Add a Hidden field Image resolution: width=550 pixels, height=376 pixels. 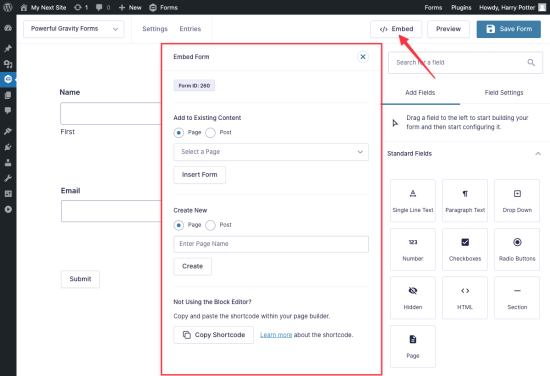point(412,297)
